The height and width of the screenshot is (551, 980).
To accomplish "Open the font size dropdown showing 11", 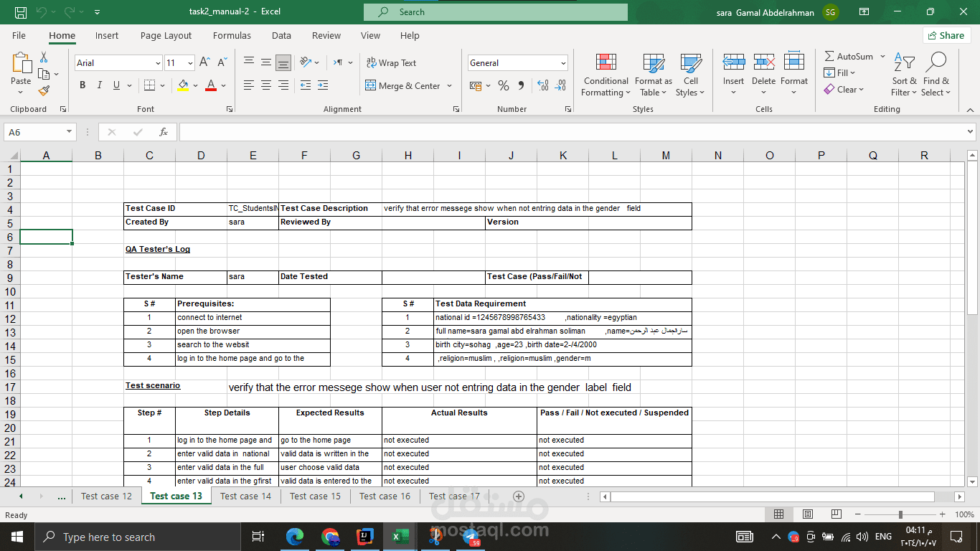I will [x=190, y=63].
